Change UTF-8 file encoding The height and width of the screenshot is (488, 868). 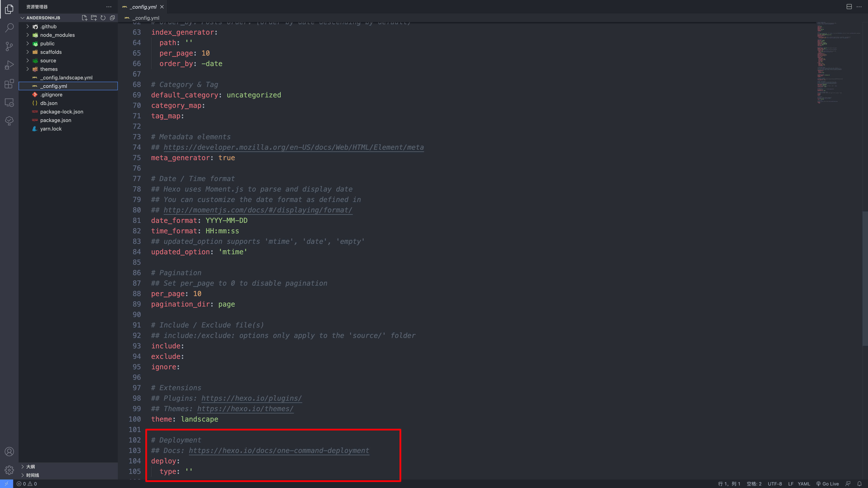point(775,484)
